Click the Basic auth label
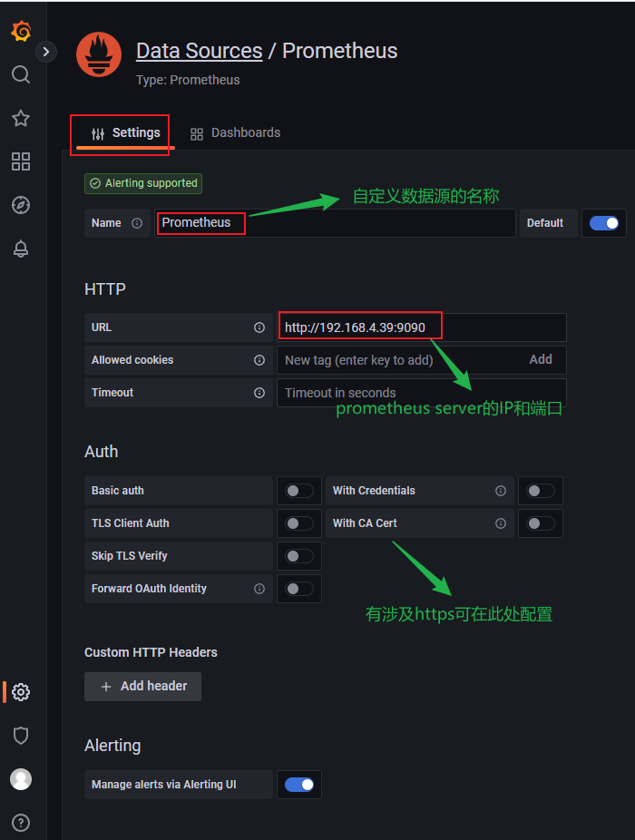 (118, 491)
